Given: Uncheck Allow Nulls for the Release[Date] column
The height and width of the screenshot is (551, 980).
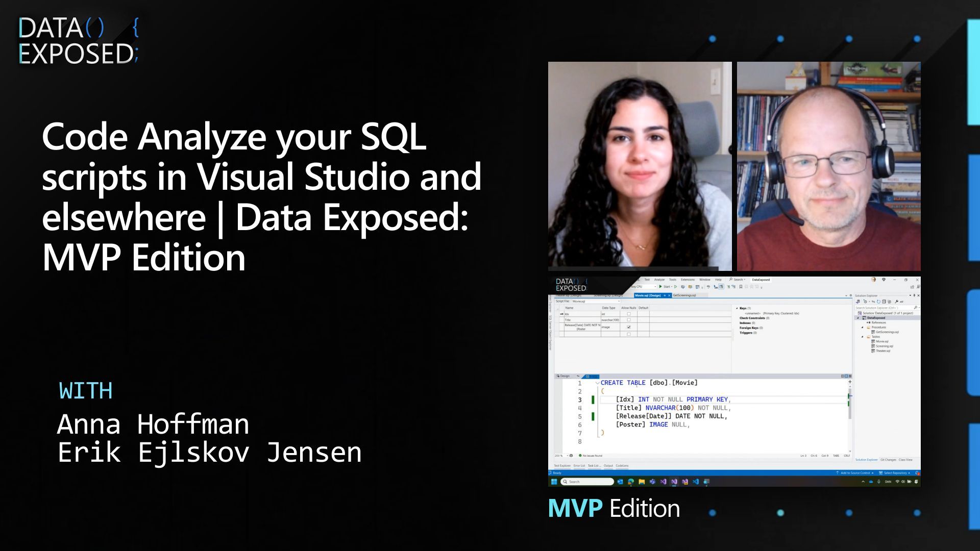Looking at the screenshot, I should [x=629, y=327].
